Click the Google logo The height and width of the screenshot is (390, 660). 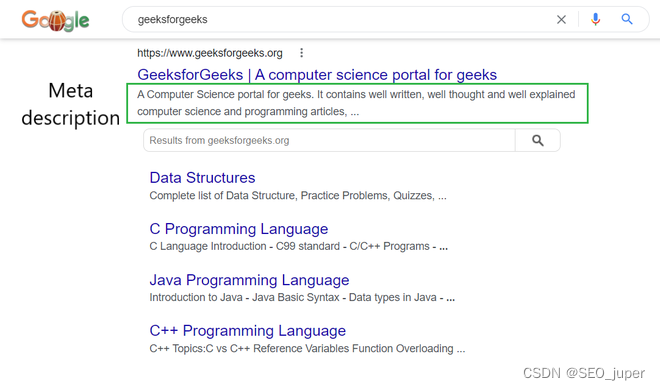pyautogui.click(x=55, y=20)
